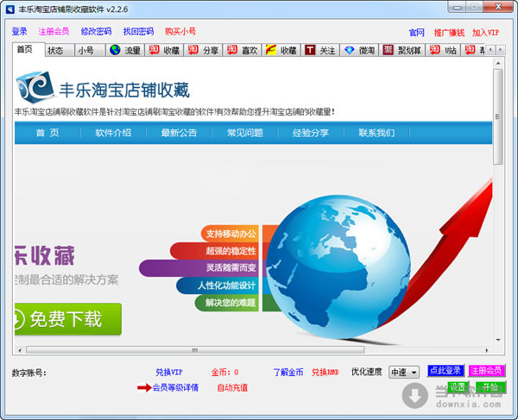Open the 收藏 tab with red Taobao icon
The image size is (518, 420).
[x=164, y=50]
